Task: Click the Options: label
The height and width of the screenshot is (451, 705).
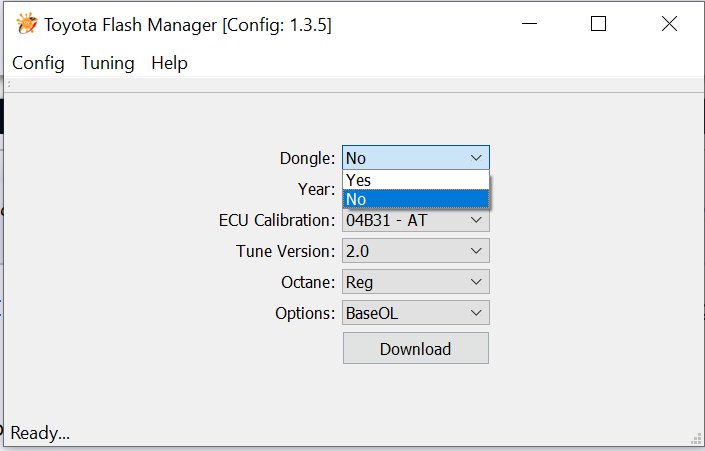Action: (x=305, y=313)
